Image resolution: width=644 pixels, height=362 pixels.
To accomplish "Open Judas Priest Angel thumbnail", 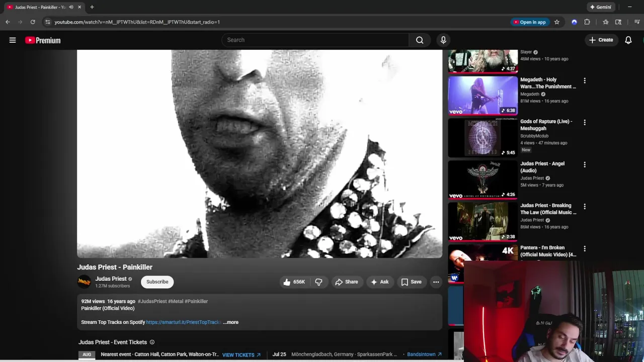I will point(483,179).
